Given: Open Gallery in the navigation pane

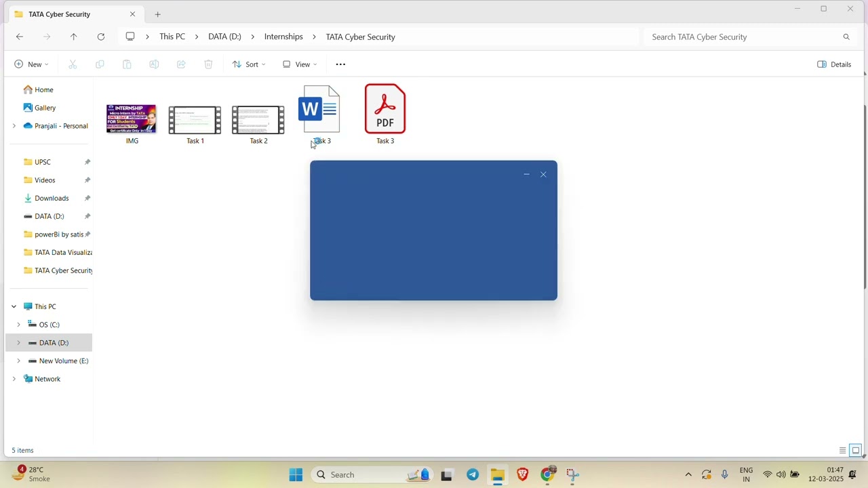Looking at the screenshot, I should pyautogui.click(x=39, y=108).
